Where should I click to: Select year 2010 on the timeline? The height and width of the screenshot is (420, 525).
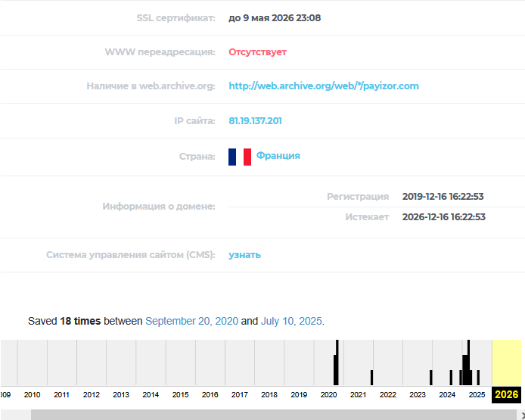click(32, 394)
